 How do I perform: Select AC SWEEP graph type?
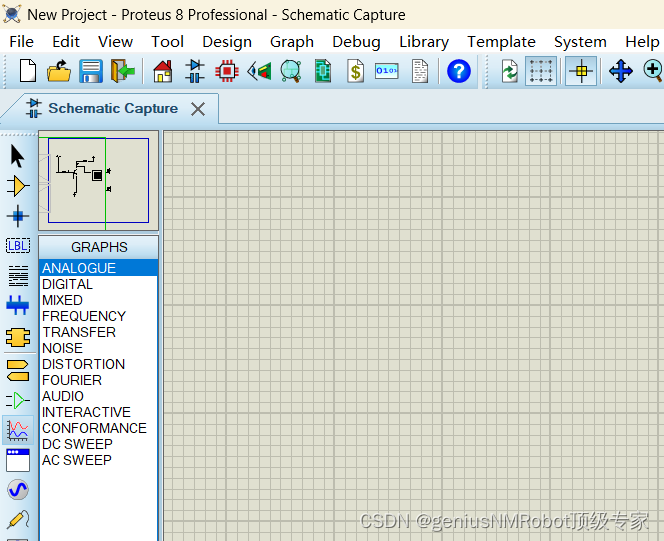(x=99, y=460)
